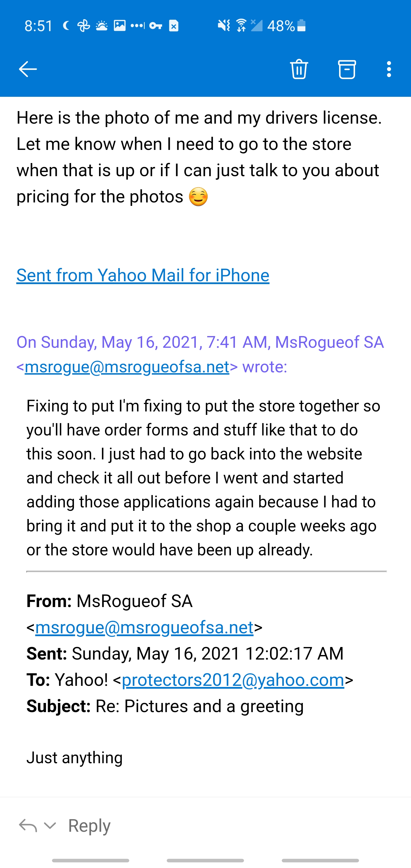Tap the Wi-Fi status icon
Screen dimensions: 411x868
point(241,26)
